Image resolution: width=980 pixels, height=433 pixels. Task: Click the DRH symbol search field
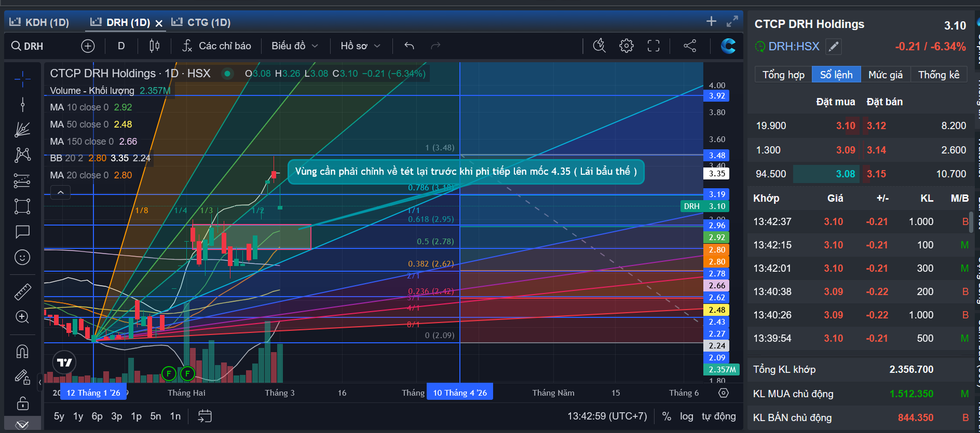click(34, 46)
